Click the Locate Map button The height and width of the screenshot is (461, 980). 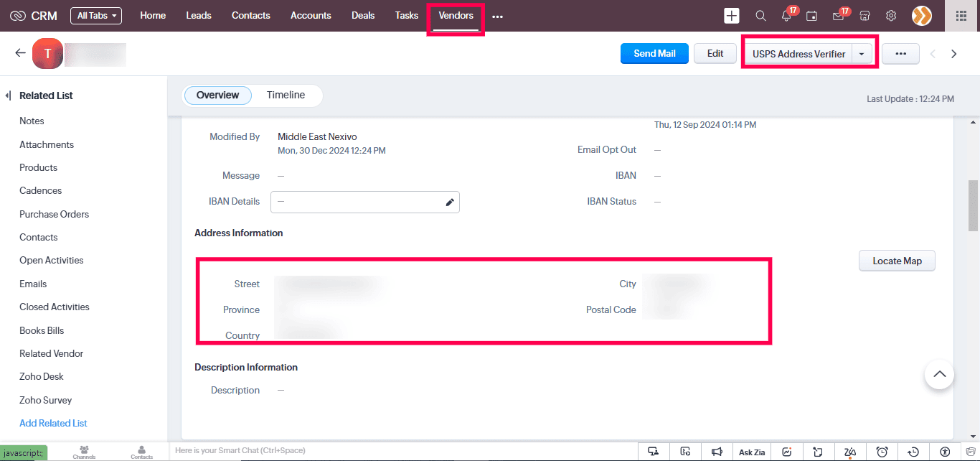tap(897, 261)
